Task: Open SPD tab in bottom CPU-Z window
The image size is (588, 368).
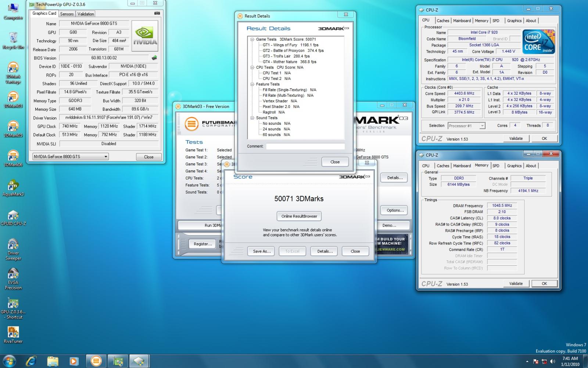Action: click(496, 166)
